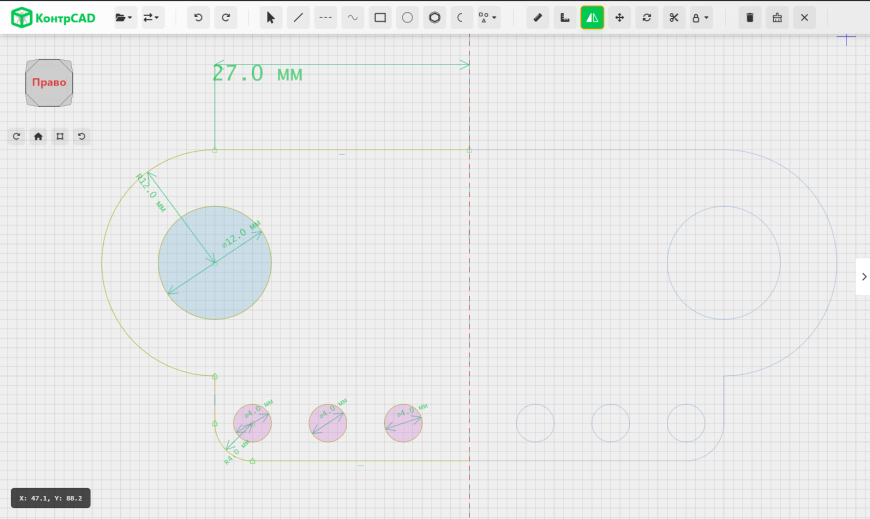Screen dimensions: 870x519
Task: Close the sketch with the X button
Action: [804, 18]
